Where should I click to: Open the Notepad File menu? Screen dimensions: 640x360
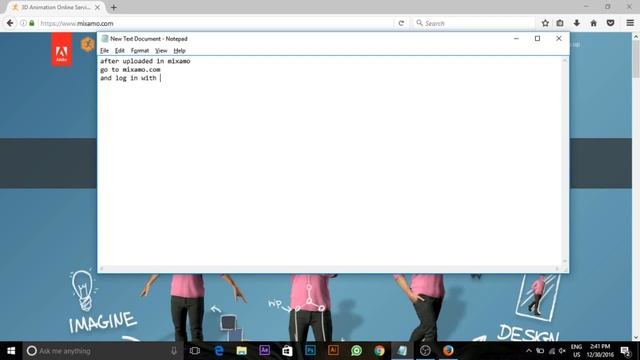(104, 51)
